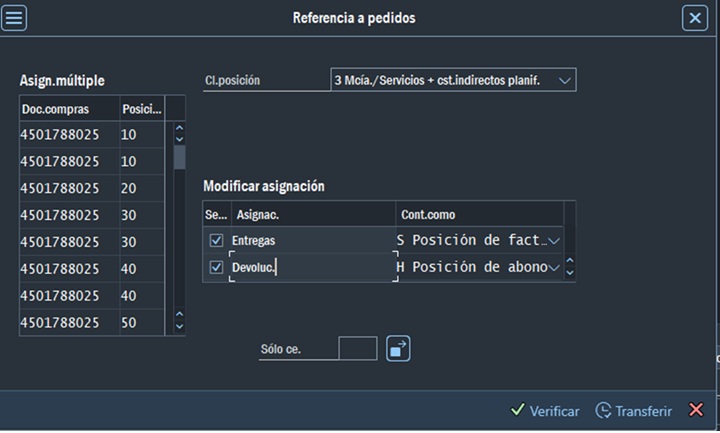Click the scroll up arrow above the document list scrollbar
Viewport: 720px width, 433px height.
pos(180,128)
